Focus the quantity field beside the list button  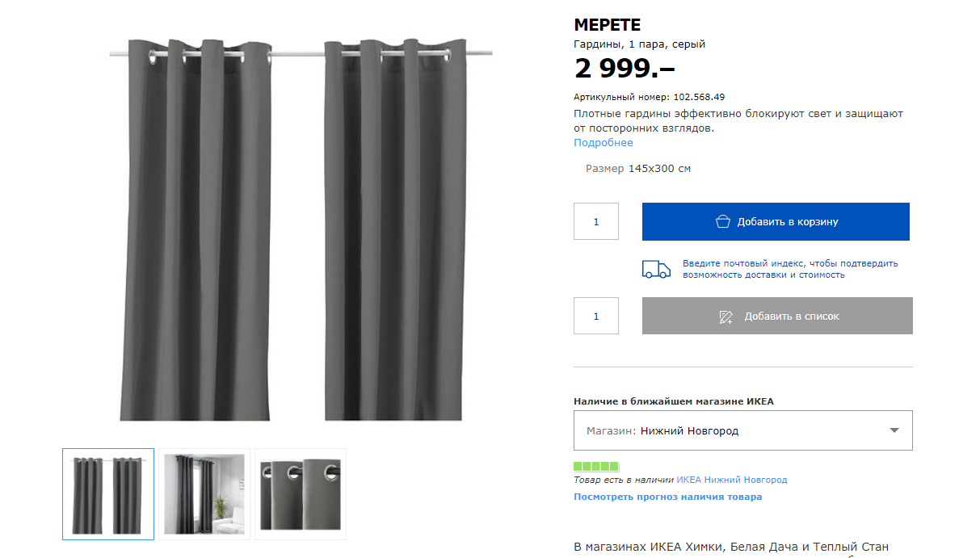[x=596, y=316]
